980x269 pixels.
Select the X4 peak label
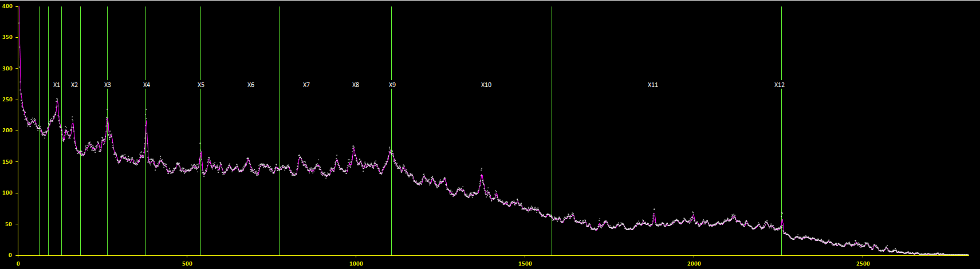point(147,85)
